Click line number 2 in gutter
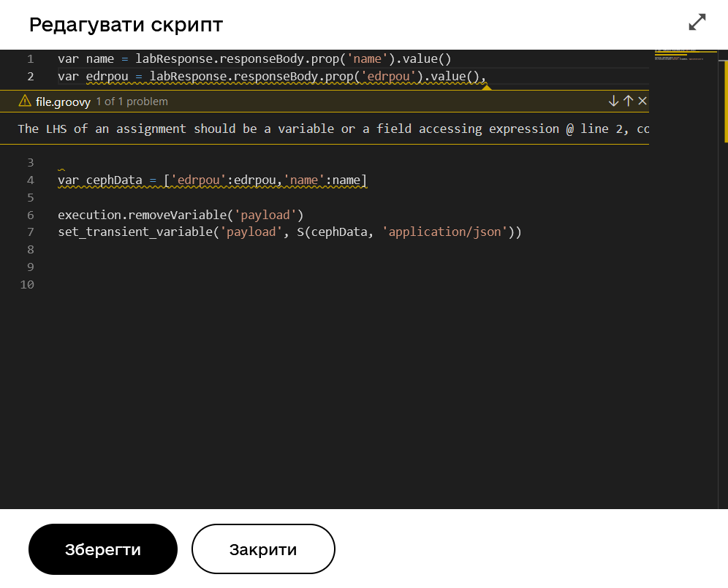The height and width of the screenshot is (588, 728). [30, 77]
